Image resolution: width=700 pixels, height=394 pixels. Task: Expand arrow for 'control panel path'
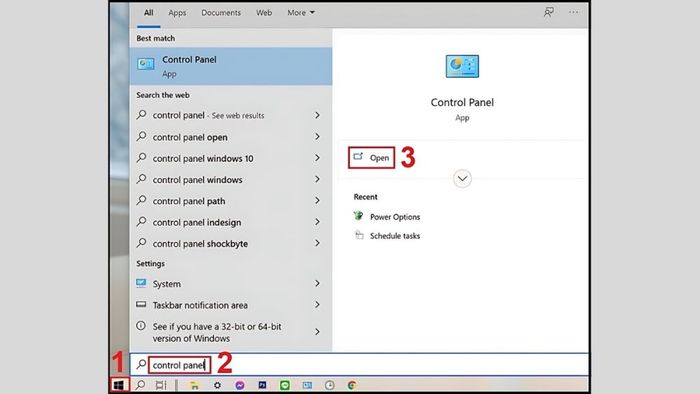[317, 201]
